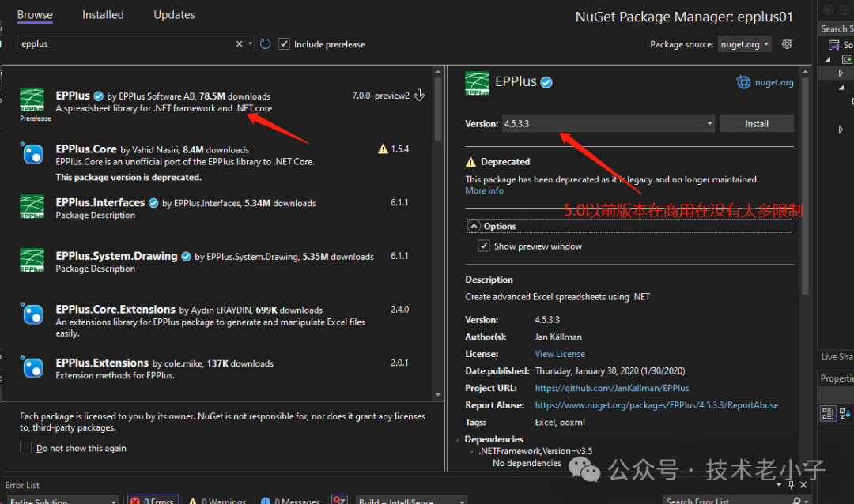Viewport: 854px width, 504px height.
Task: Select the EPPlus.System.Drawing package title
Action: tap(116, 256)
